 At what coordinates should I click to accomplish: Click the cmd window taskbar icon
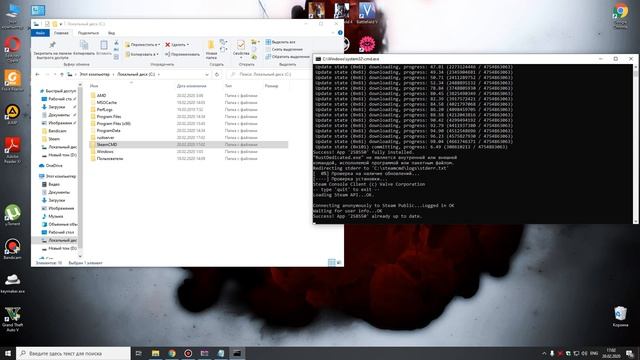click(237, 353)
